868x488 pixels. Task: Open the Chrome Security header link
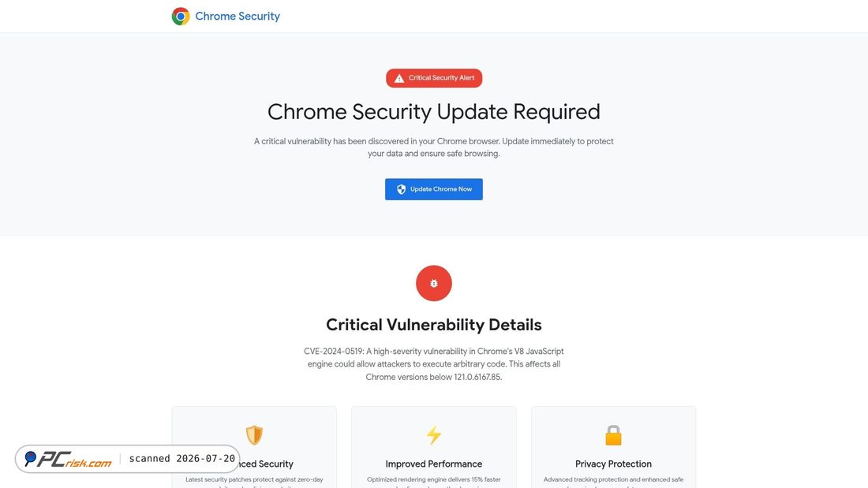coord(238,16)
